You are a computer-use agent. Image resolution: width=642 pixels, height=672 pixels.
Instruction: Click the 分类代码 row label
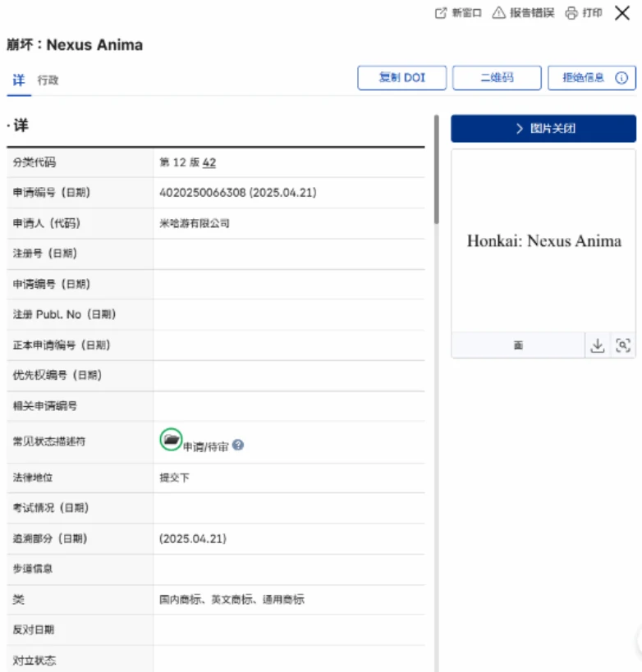coord(34,162)
